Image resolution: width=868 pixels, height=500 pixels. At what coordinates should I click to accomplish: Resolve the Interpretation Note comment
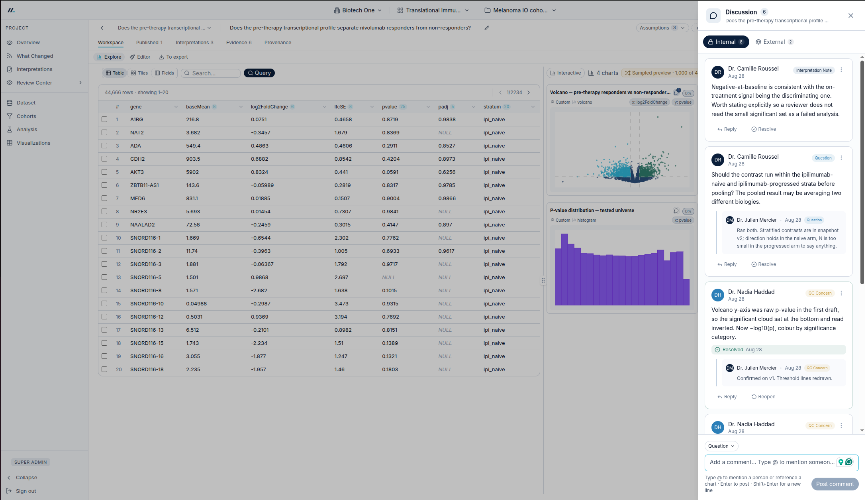[763, 129]
